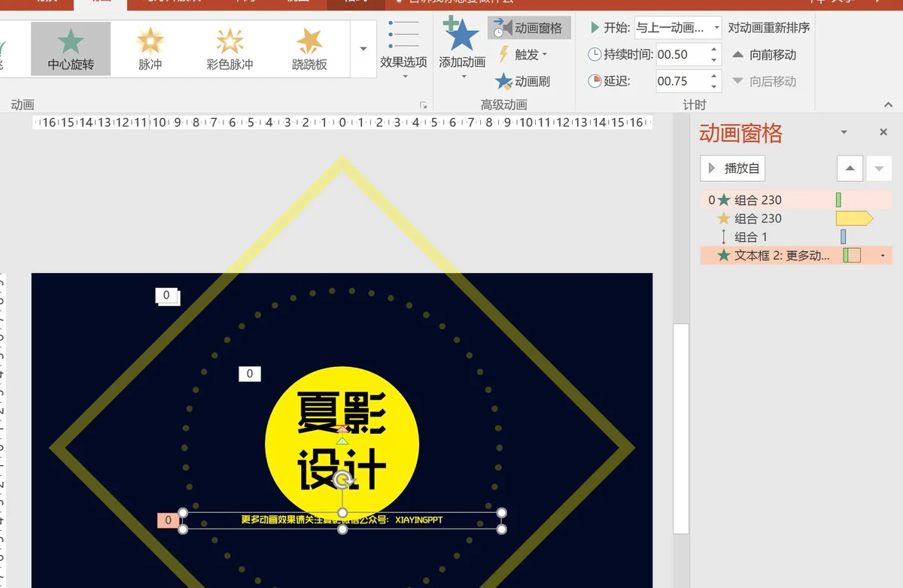This screenshot has width=903, height=588.
Task: Increase the 延迟 delay value
Action: click(x=714, y=76)
